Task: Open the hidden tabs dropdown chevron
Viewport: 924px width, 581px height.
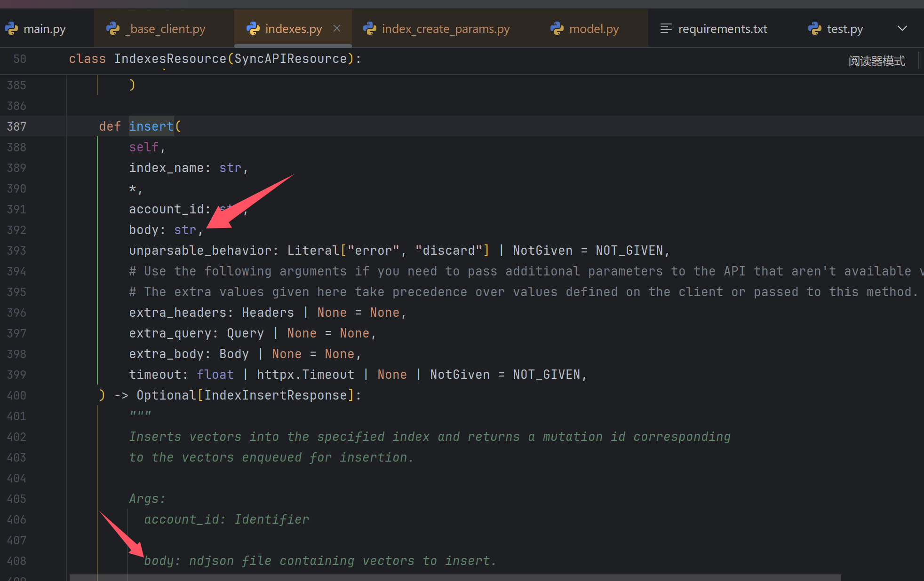Action: point(902,28)
